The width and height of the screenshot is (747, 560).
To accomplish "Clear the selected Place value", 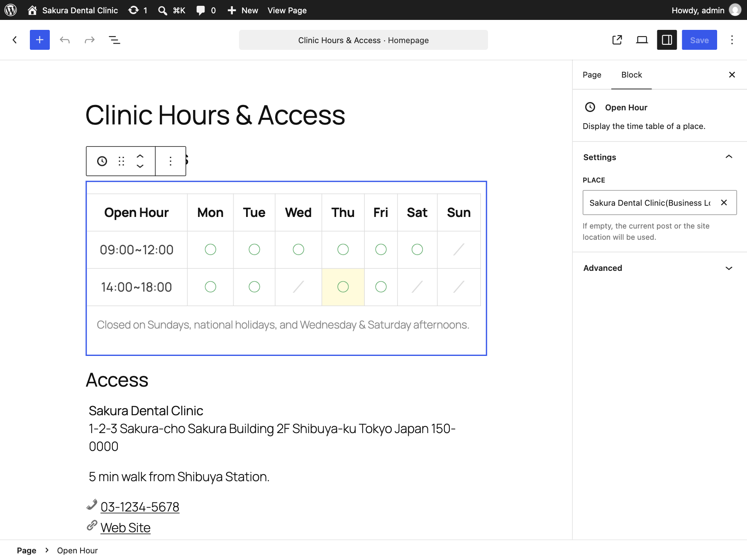I will (724, 202).
